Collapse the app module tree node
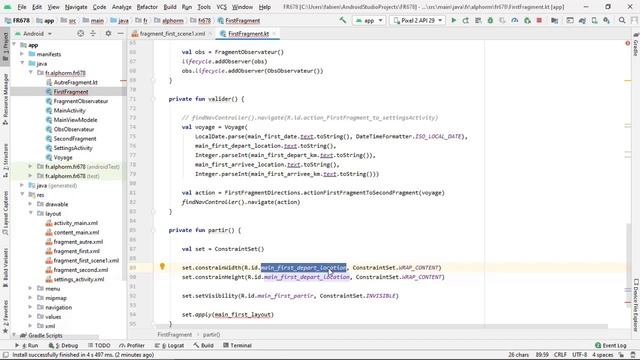This screenshot has height=360, width=640. (14, 44)
